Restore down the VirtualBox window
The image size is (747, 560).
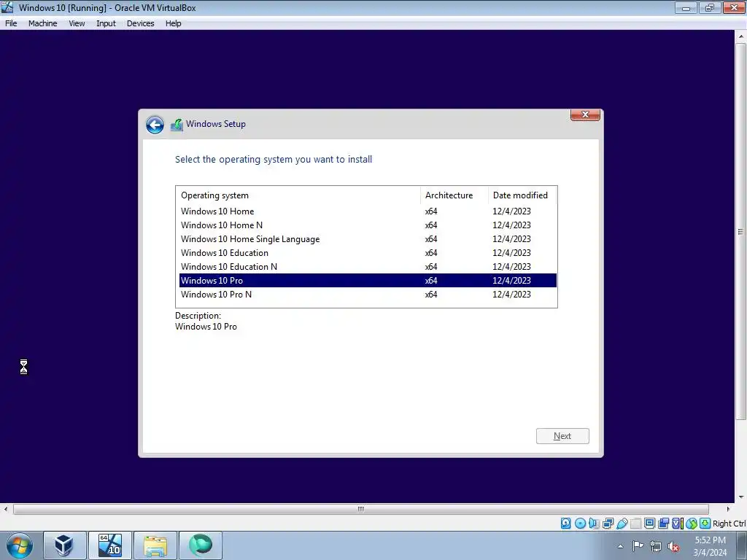pyautogui.click(x=709, y=7)
